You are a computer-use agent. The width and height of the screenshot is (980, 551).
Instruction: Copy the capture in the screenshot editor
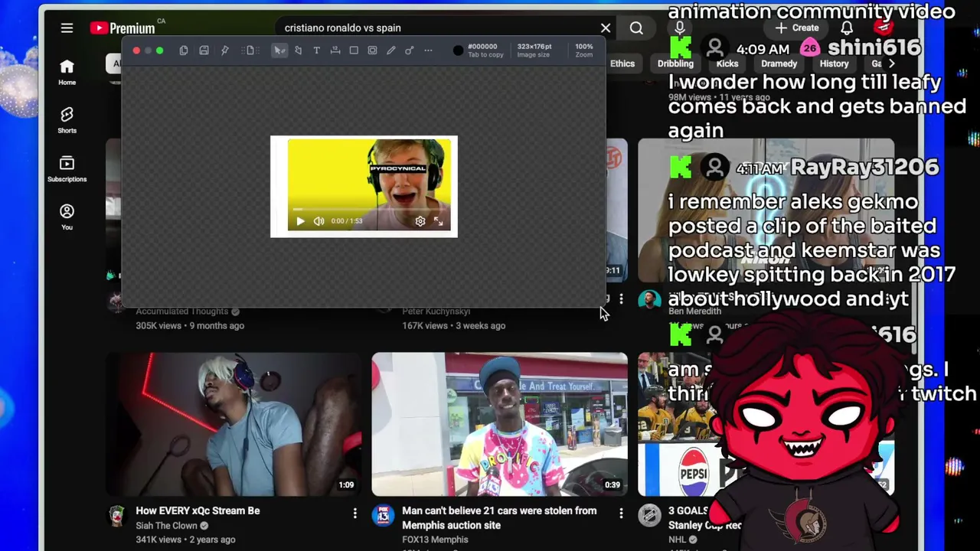184,51
